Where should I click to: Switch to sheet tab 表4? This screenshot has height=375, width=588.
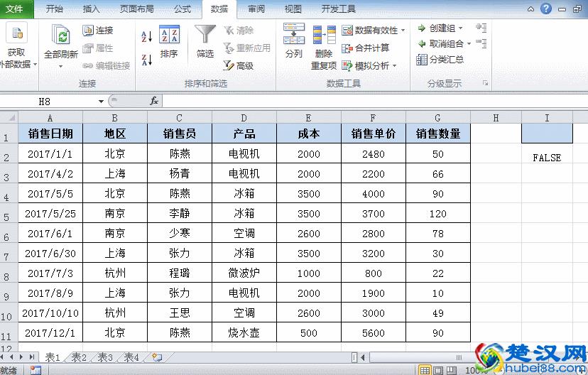pyautogui.click(x=131, y=357)
